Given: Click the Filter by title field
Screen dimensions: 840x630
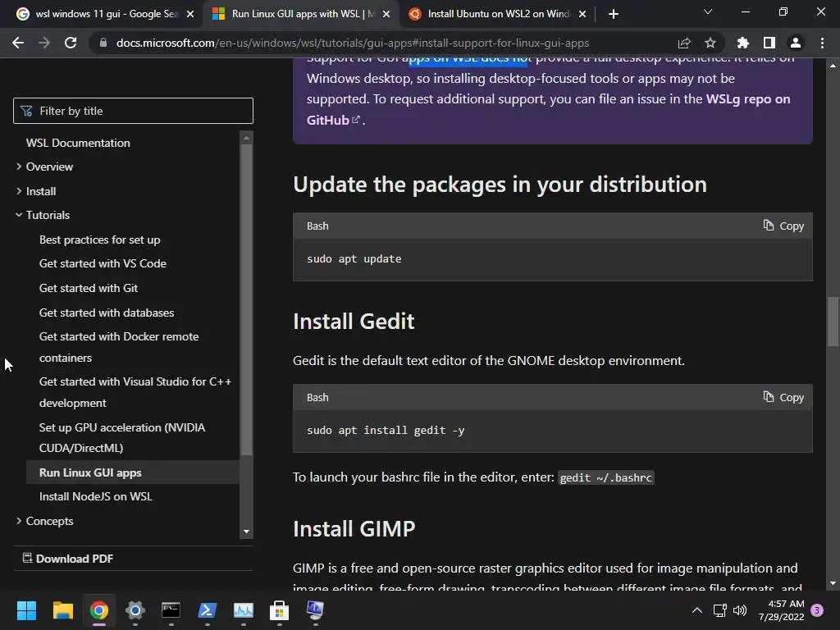Looking at the screenshot, I should pos(133,111).
